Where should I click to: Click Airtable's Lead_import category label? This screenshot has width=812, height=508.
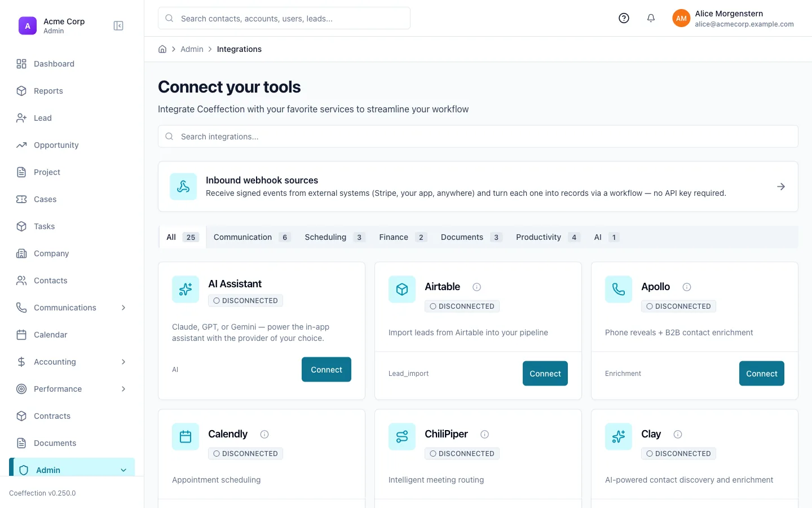[408, 374]
